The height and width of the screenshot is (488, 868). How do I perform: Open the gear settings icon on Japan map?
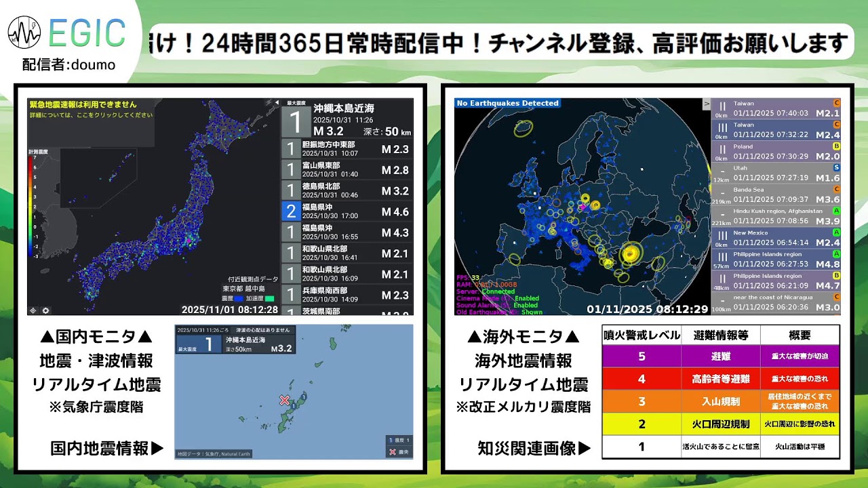click(x=45, y=310)
